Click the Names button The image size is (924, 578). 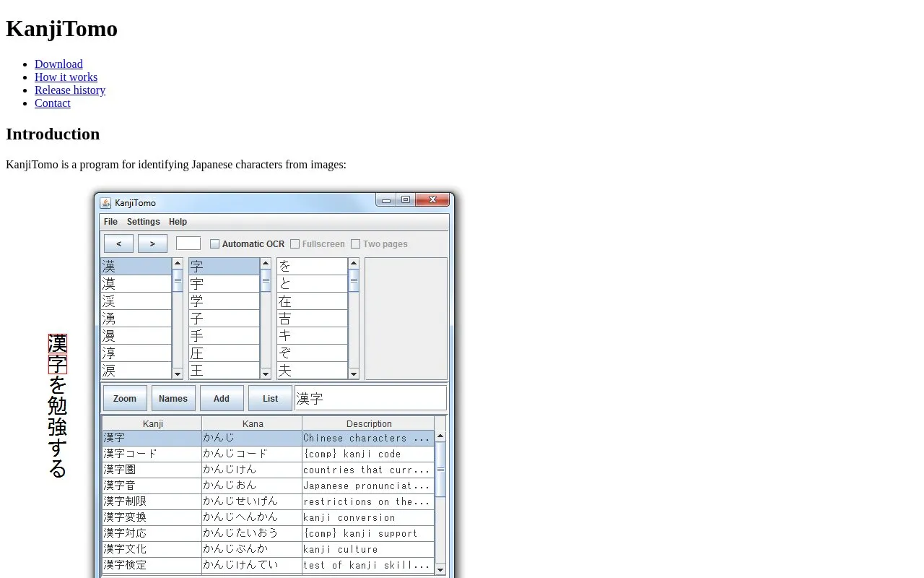(x=173, y=398)
